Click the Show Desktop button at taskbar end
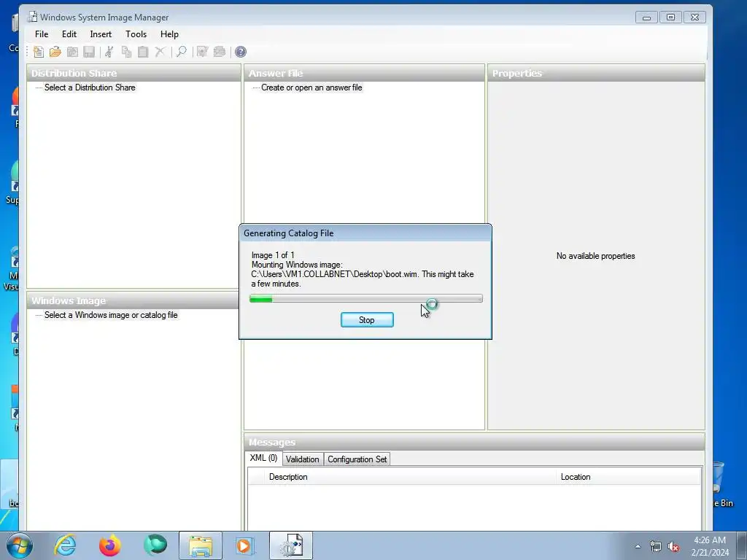Image resolution: width=747 pixels, height=560 pixels. (x=742, y=545)
